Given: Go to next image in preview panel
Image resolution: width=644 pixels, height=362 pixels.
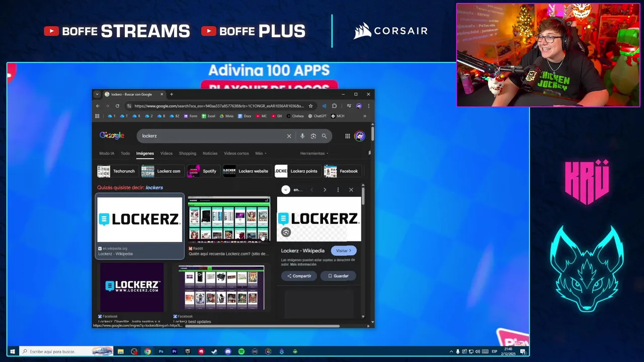Looking at the screenshot, I should click(x=325, y=190).
